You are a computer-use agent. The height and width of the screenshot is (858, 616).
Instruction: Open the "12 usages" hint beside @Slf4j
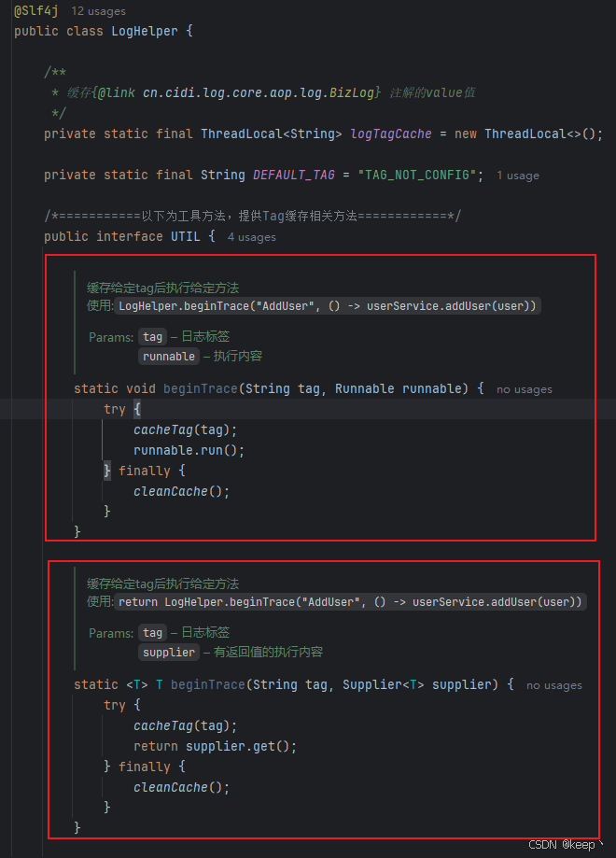point(99,11)
